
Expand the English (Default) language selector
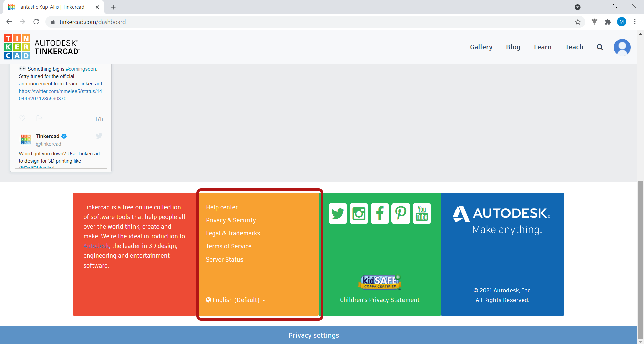click(x=235, y=300)
